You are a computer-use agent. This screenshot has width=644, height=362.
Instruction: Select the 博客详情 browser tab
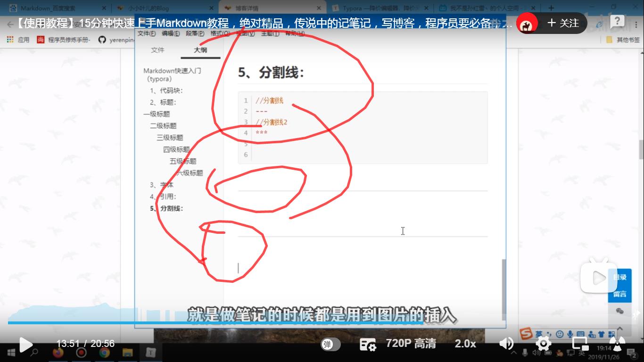[272, 8]
